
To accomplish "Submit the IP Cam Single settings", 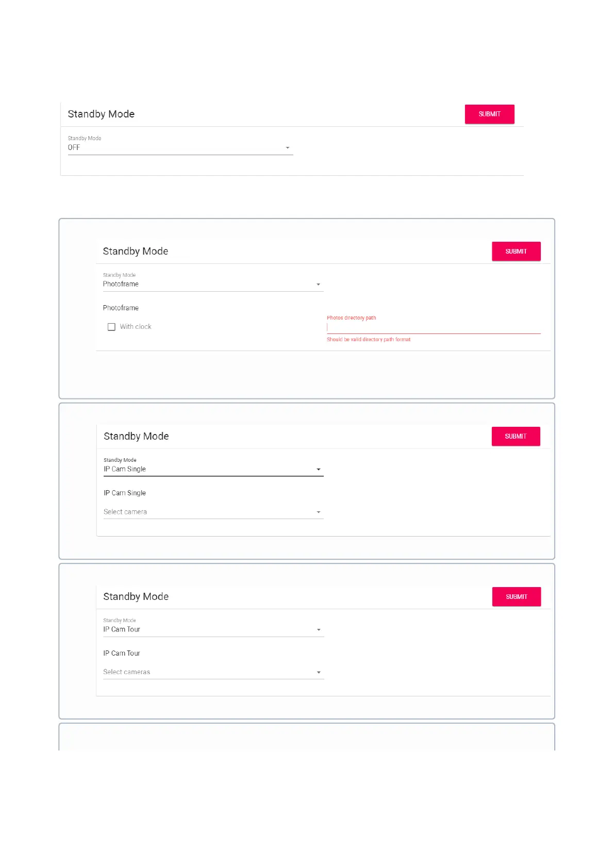I will [516, 437].
